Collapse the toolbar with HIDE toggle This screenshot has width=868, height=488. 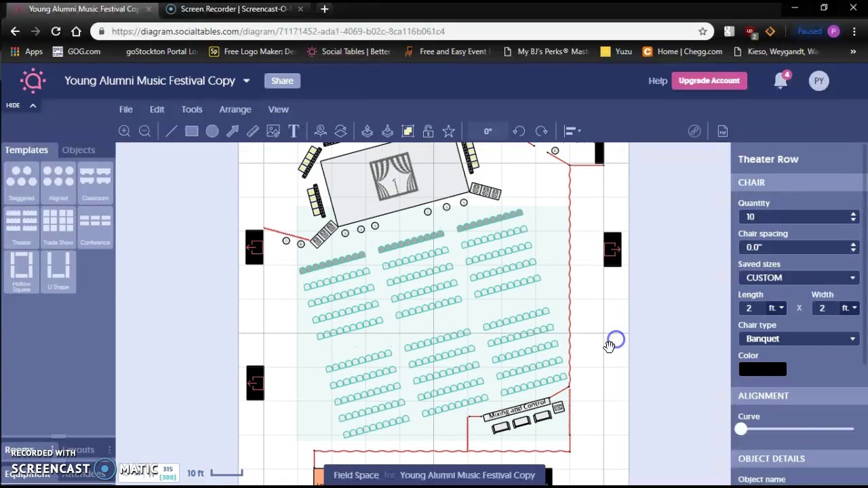(x=21, y=105)
